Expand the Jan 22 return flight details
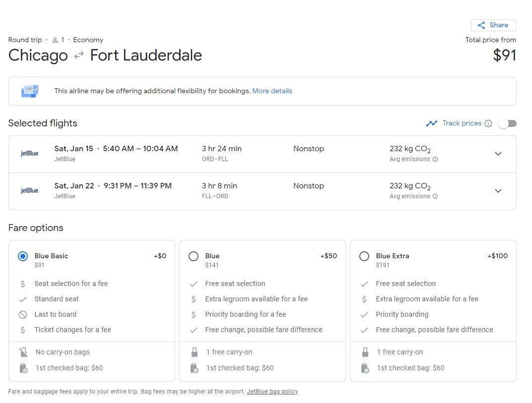Viewport: 532px width, 403px height. (498, 191)
